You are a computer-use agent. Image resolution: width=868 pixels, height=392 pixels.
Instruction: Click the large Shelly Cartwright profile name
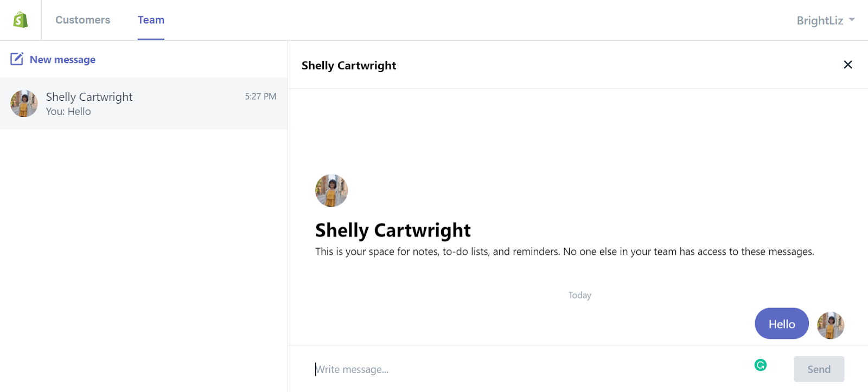(x=393, y=230)
